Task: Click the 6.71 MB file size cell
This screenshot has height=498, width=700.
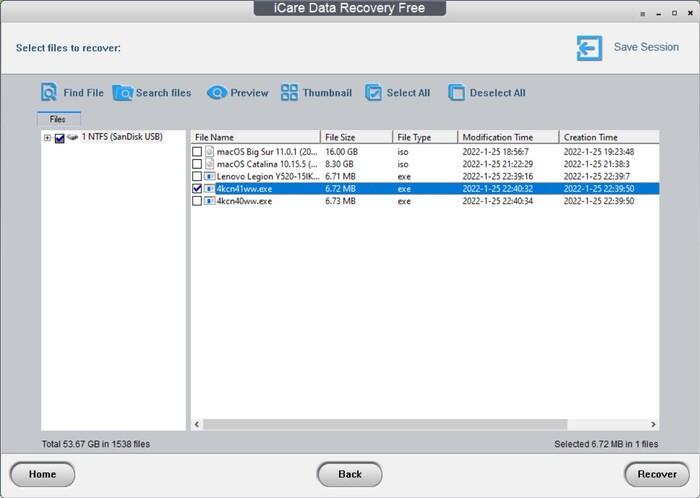Action: [340, 176]
